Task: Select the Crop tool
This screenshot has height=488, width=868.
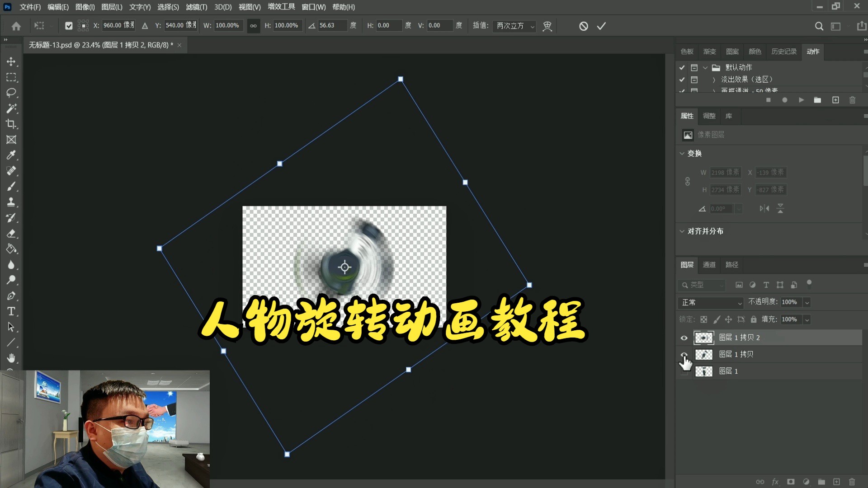Action: [x=11, y=124]
